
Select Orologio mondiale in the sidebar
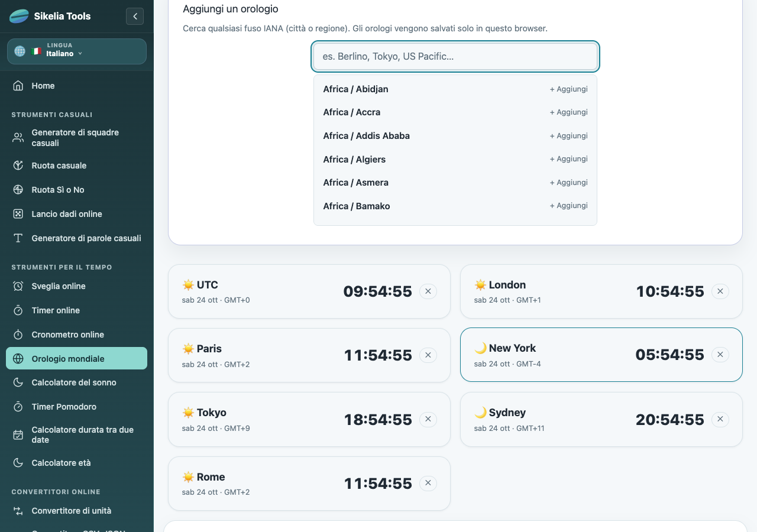click(x=77, y=358)
